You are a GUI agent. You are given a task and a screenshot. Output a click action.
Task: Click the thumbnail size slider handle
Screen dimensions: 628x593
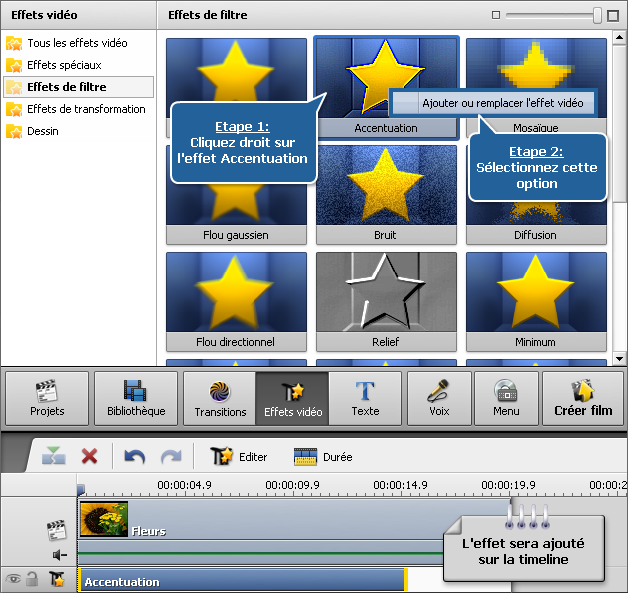[598, 15]
